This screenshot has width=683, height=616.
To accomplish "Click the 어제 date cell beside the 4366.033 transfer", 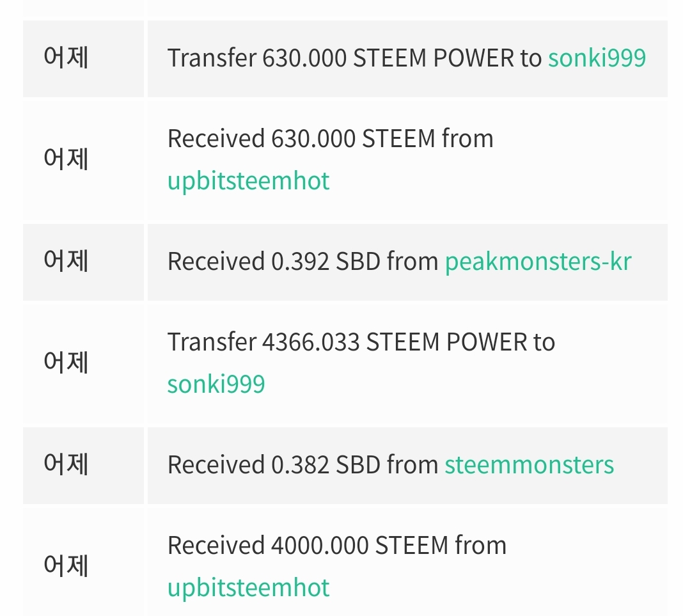I will [x=66, y=363].
